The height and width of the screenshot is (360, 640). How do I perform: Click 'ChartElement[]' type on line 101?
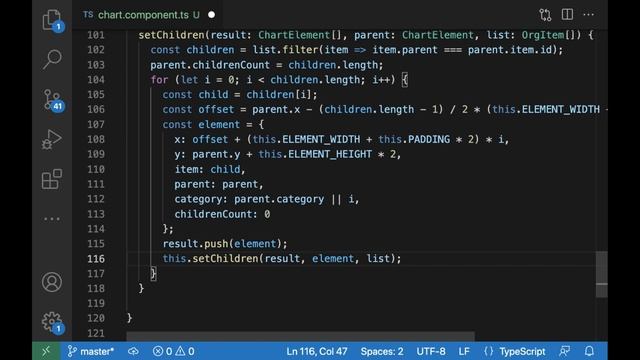300,35
